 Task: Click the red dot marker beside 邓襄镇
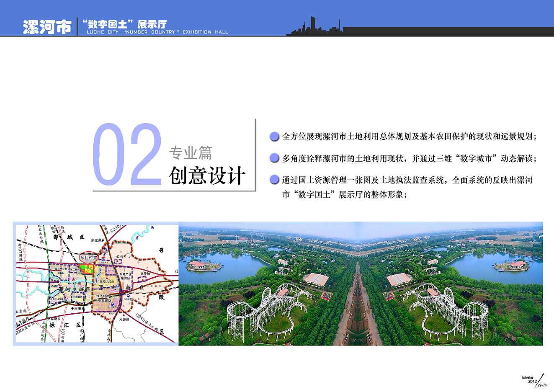[124, 315]
